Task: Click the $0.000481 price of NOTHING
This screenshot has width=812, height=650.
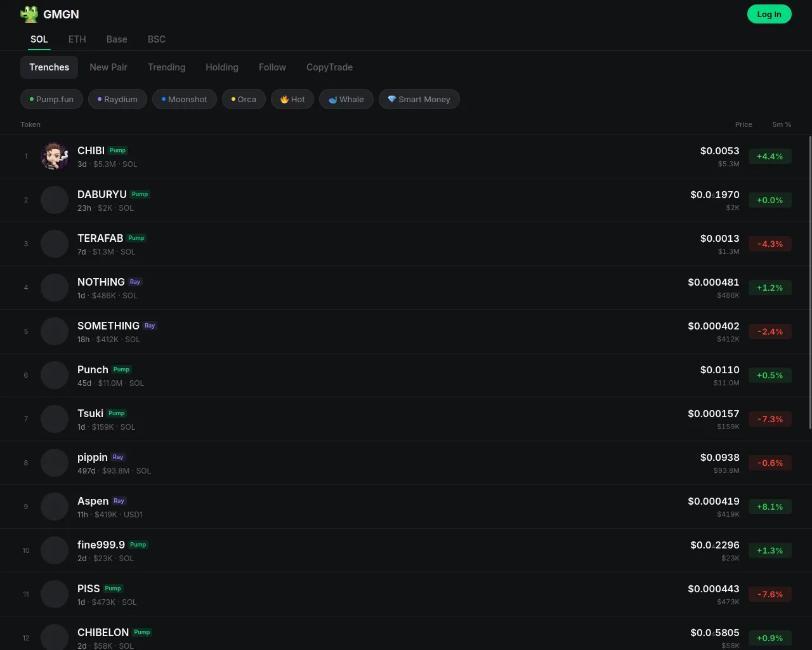Action: (714, 282)
